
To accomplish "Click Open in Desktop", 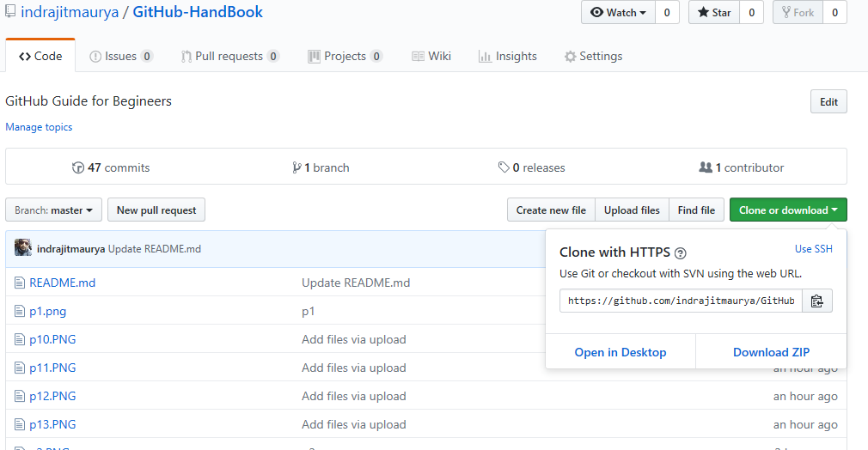I will click(x=620, y=352).
